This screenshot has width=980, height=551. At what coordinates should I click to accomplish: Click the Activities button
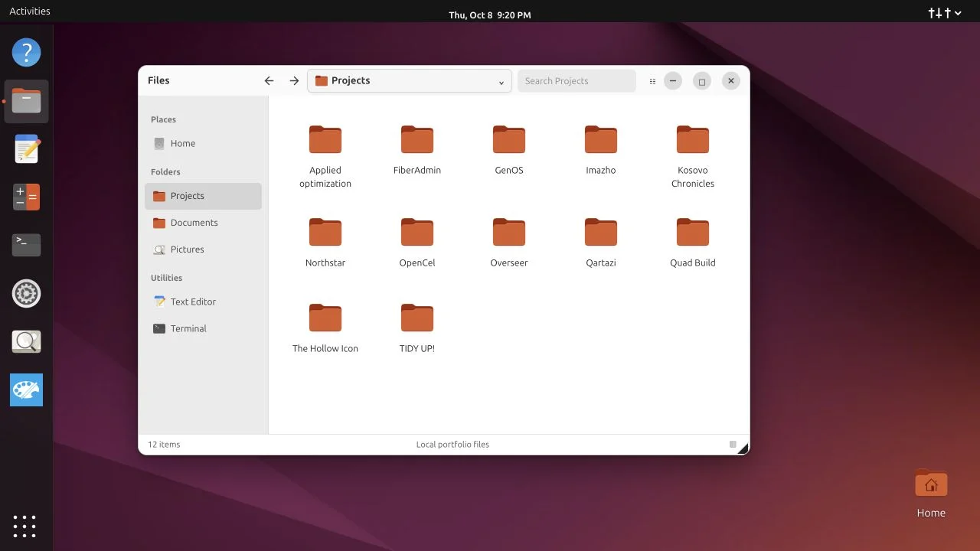point(30,11)
